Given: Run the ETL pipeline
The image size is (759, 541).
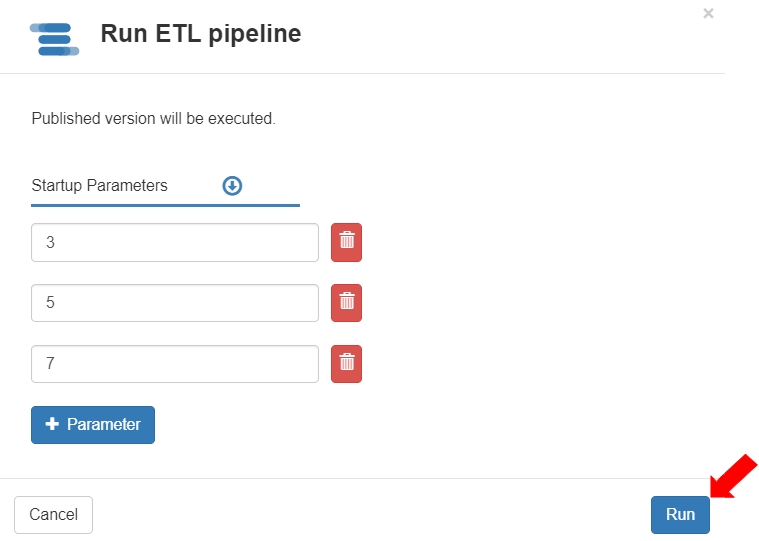Looking at the screenshot, I should (x=680, y=514).
